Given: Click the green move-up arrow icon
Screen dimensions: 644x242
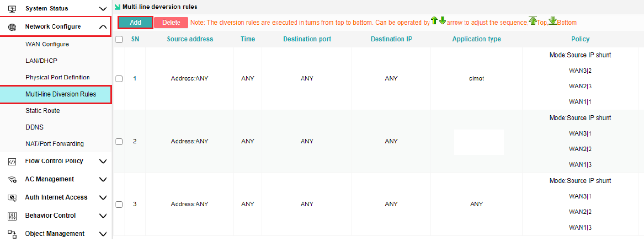Looking at the screenshot, I should [434, 21].
